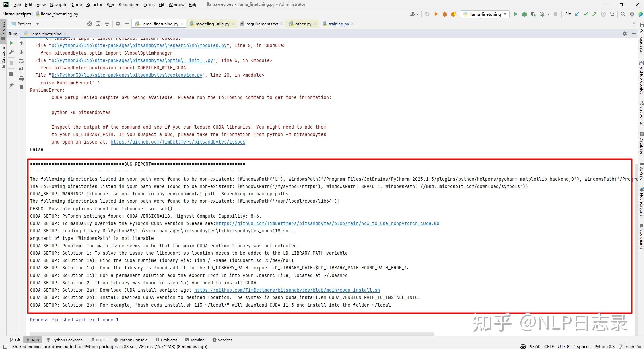
Task: Open TODO tool window
Action: (x=98, y=340)
